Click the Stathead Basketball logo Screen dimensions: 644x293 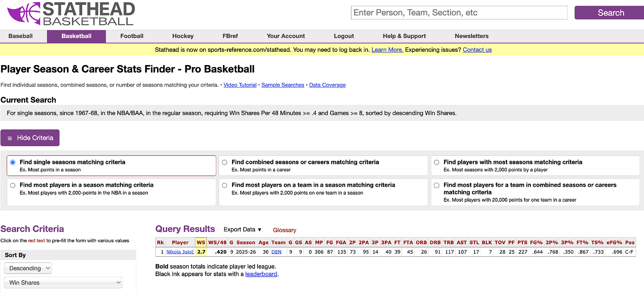tap(71, 14)
